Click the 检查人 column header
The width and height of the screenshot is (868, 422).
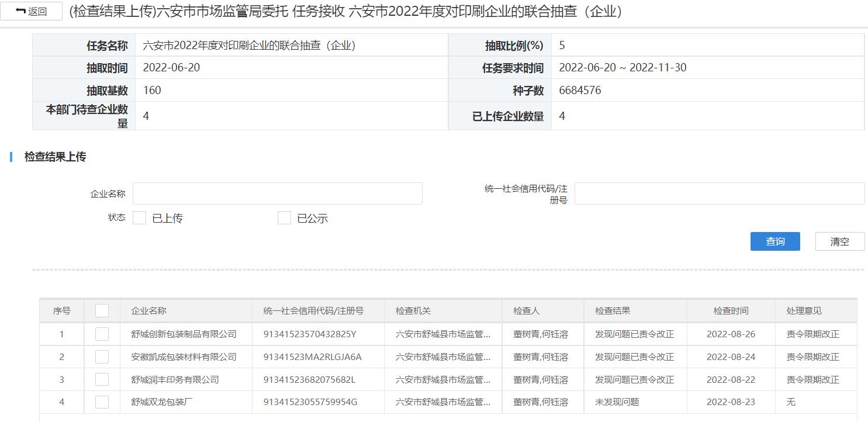point(527,311)
